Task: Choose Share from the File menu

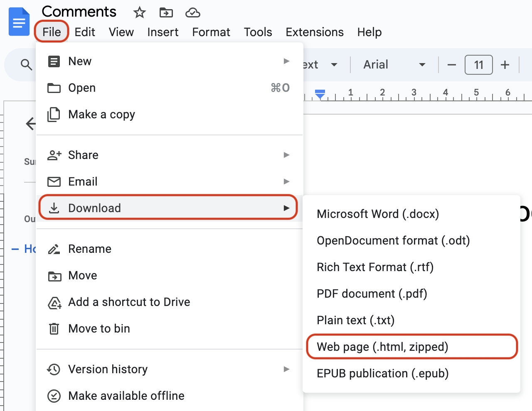Action: pos(170,155)
